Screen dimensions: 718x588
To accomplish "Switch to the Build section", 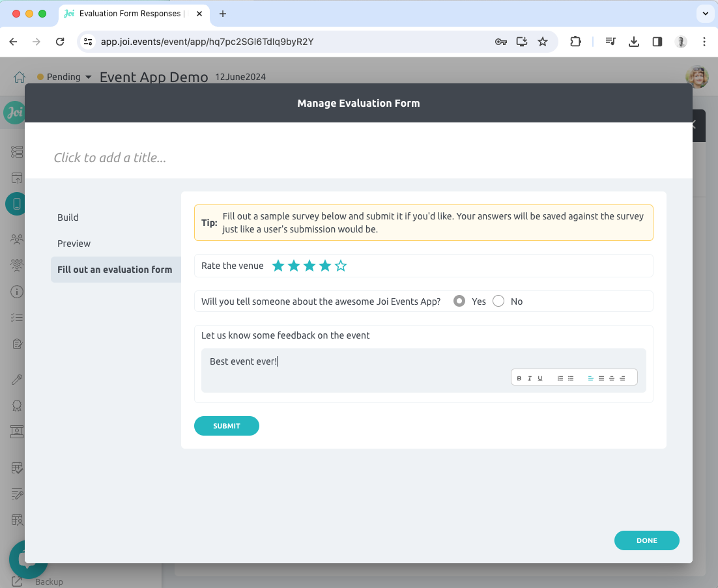I will (x=68, y=217).
